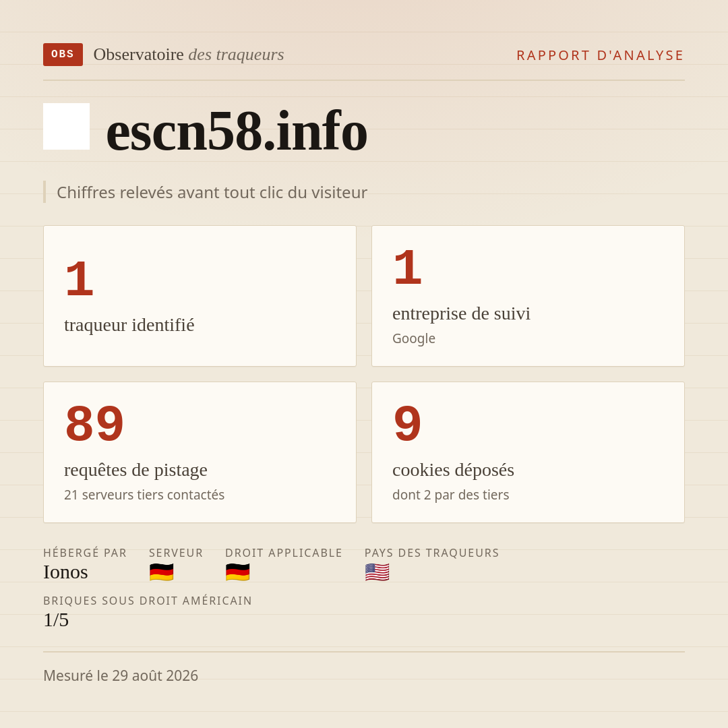Click the '1/5' value

pyautogui.click(x=56, y=620)
